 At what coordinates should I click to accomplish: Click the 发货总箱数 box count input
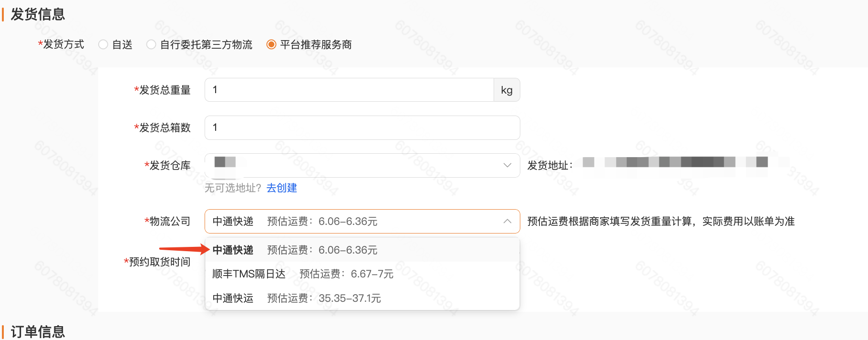(x=362, y=127)
